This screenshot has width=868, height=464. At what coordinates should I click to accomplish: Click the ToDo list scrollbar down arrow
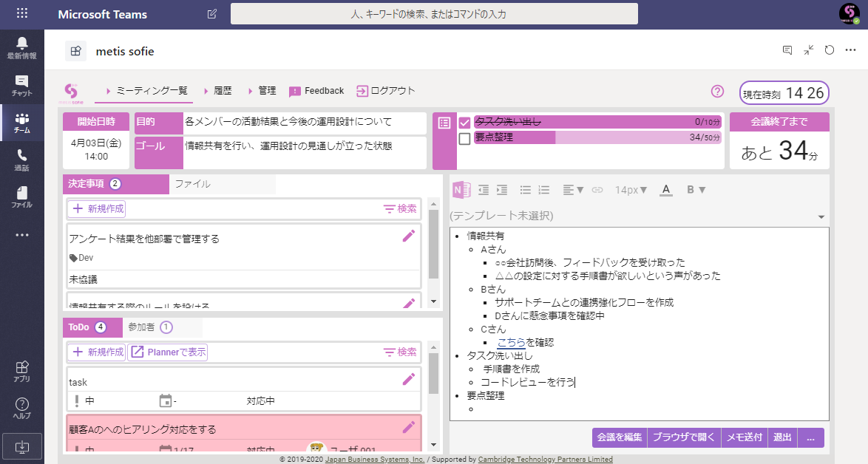(x=434, y=445)
